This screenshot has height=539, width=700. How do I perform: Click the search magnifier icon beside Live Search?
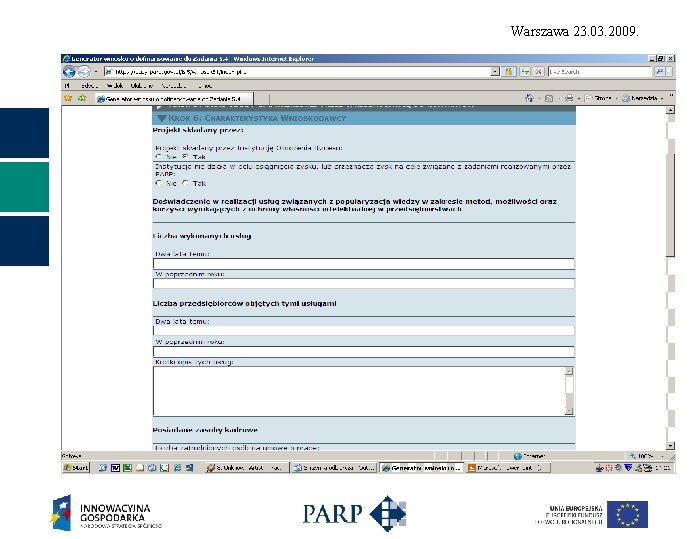659,71
